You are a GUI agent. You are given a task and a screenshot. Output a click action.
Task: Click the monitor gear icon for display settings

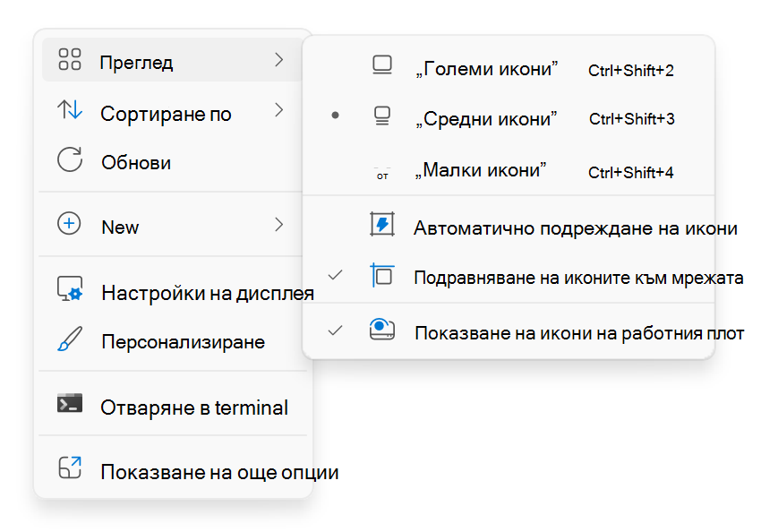[x=70, y=288]
